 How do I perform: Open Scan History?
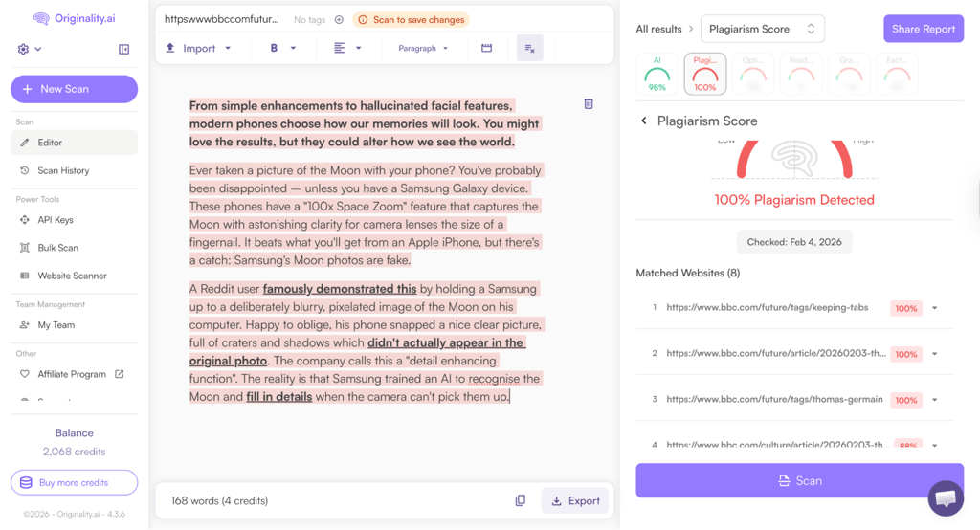75,170
